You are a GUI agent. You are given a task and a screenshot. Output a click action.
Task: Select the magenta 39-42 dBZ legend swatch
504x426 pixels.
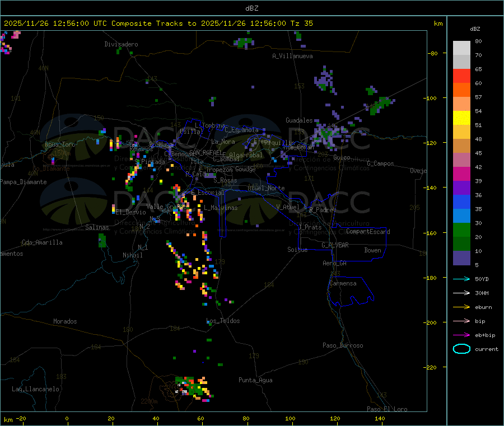click(461, 174)
